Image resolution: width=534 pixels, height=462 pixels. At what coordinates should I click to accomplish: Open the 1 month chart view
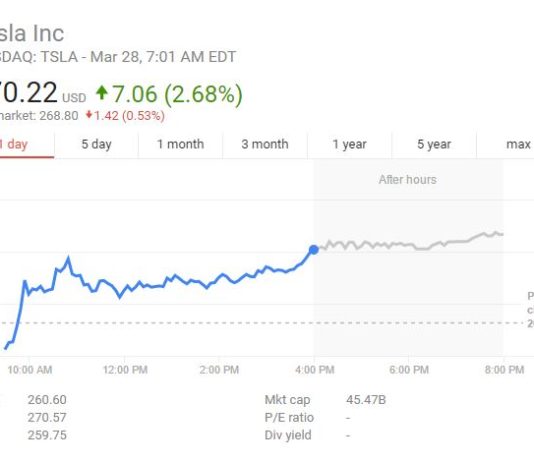180,145
